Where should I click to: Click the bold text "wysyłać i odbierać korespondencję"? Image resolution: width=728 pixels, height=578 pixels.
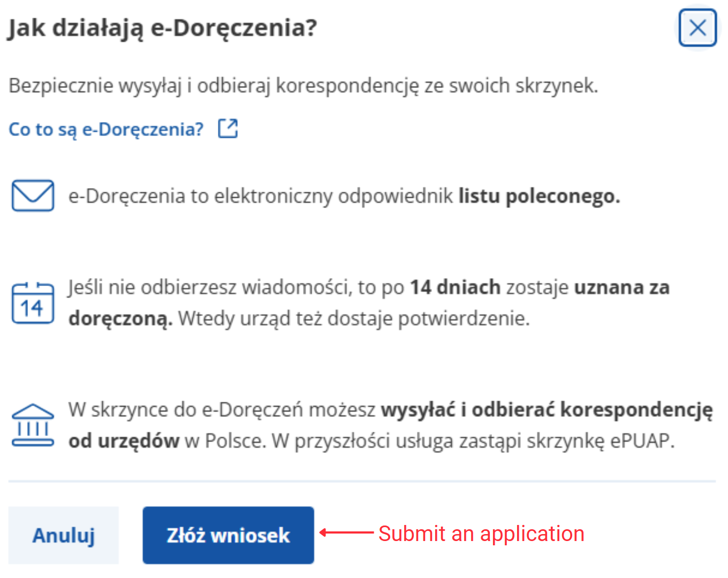pyautogui.click(x=547, y=410)
